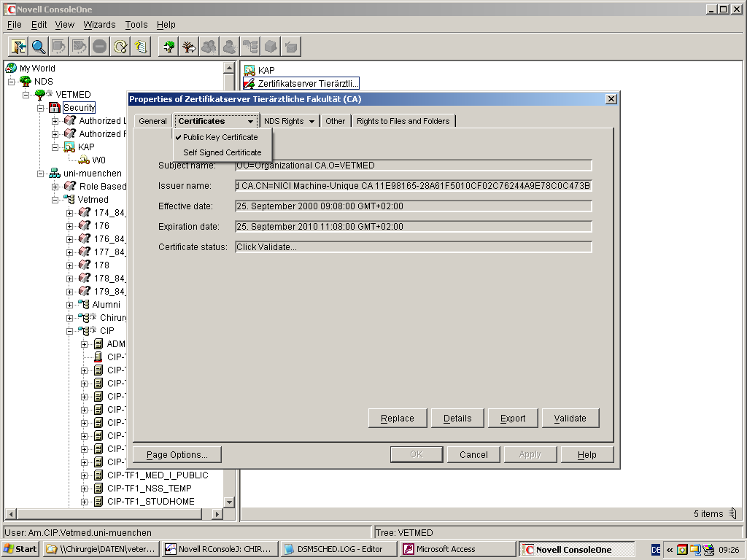Click the grayed New User toolbar icon
This screenshot has height=560, width=747.
(x=230, y=47)
